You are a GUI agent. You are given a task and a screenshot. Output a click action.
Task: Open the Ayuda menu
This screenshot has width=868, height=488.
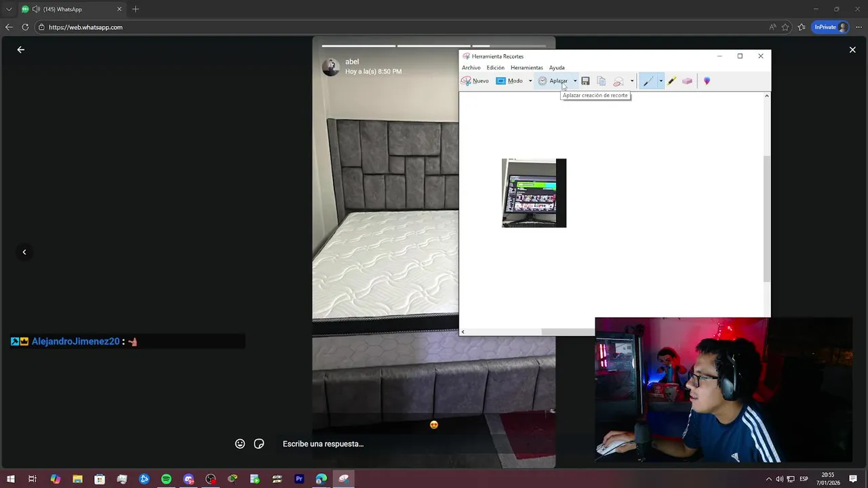557,68
